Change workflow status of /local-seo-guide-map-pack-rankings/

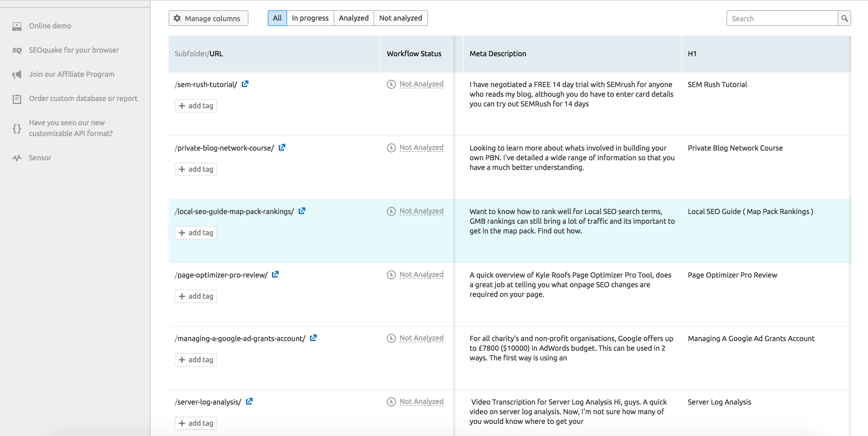(x=421, y=211)
